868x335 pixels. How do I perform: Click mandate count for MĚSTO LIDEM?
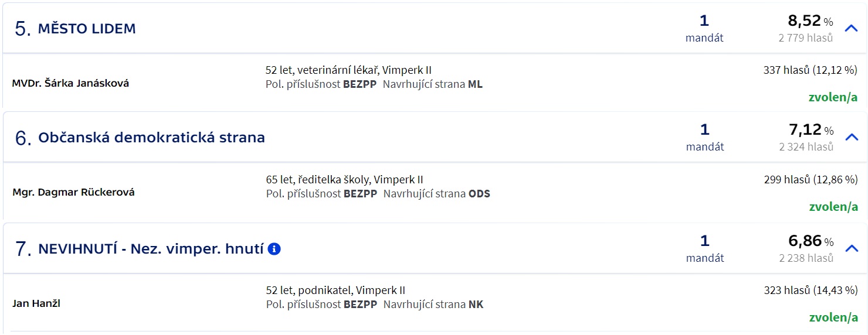pos(704,28)
